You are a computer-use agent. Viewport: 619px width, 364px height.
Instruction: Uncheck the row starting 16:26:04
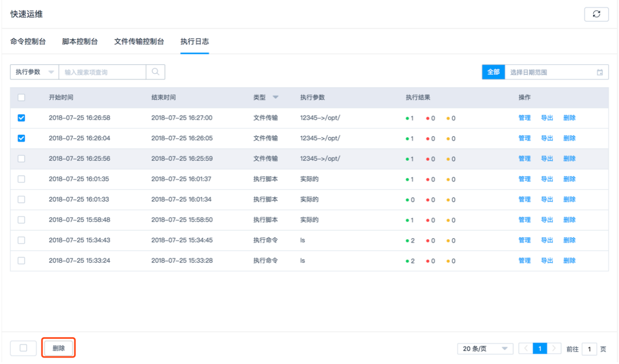point(21,138)
